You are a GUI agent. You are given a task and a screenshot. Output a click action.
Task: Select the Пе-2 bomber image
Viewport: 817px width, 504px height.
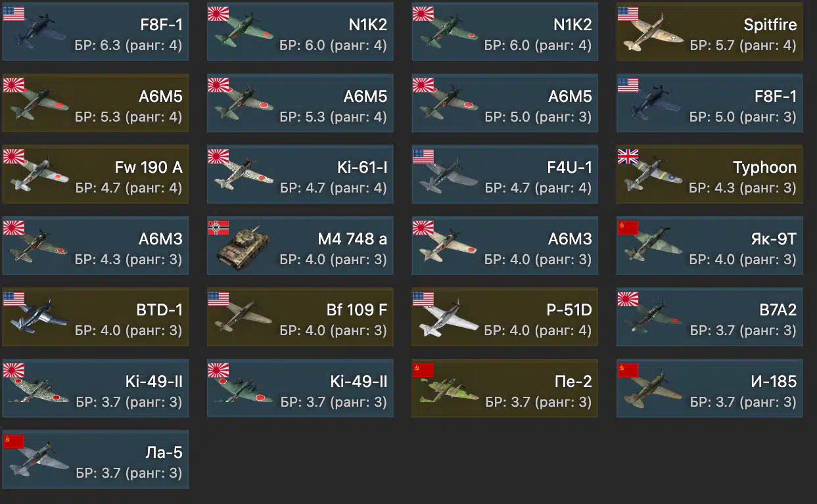point(448,389)
